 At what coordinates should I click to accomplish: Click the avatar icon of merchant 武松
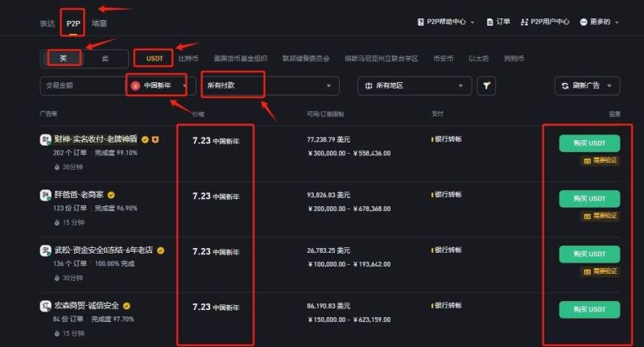pyautogui.click(x=46, y=250)
